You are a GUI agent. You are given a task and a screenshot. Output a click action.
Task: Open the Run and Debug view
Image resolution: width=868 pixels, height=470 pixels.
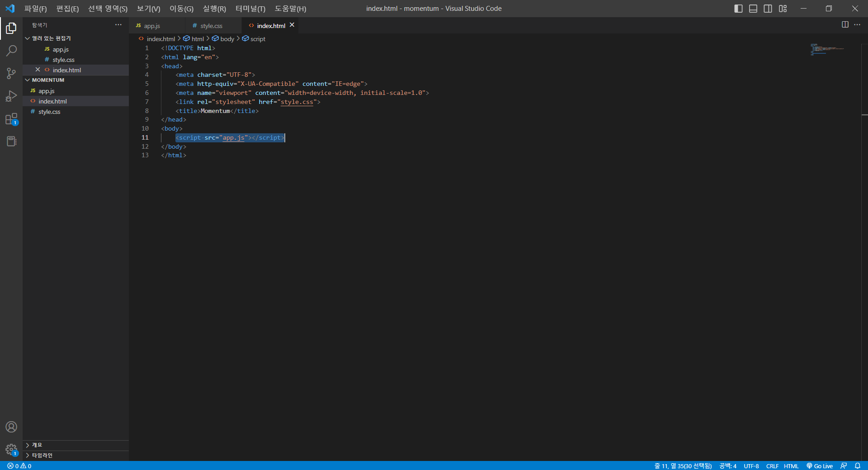11,96
